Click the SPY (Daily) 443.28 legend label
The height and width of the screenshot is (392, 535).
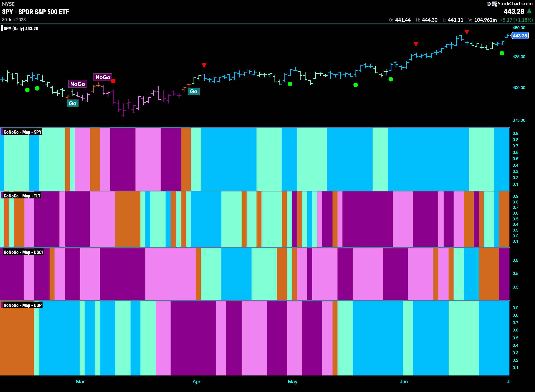tap(21, 29)
